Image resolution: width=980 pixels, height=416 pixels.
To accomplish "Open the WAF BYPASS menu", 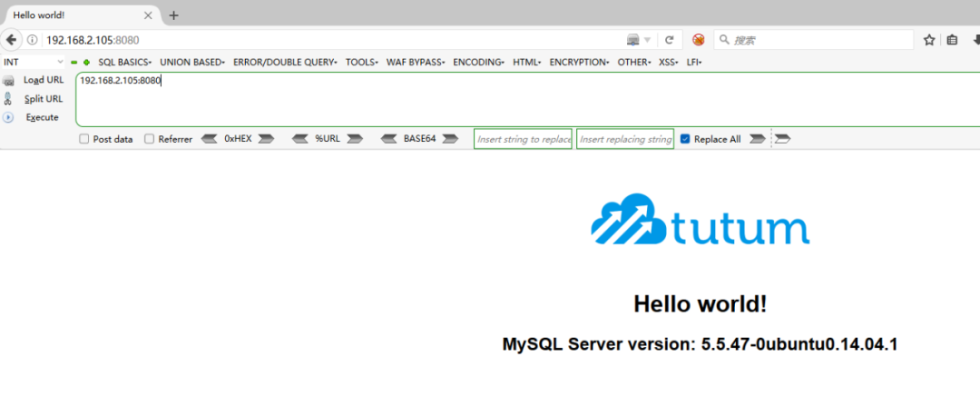I will click(416, 63).
